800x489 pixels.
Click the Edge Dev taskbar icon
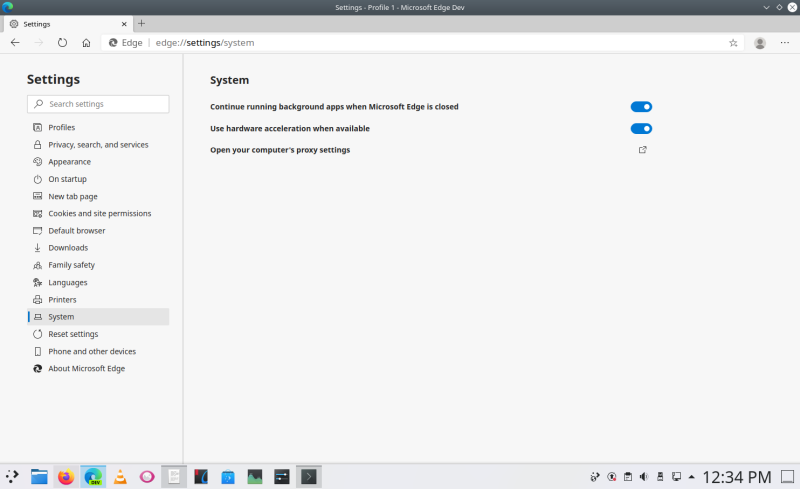click(93, 477)
